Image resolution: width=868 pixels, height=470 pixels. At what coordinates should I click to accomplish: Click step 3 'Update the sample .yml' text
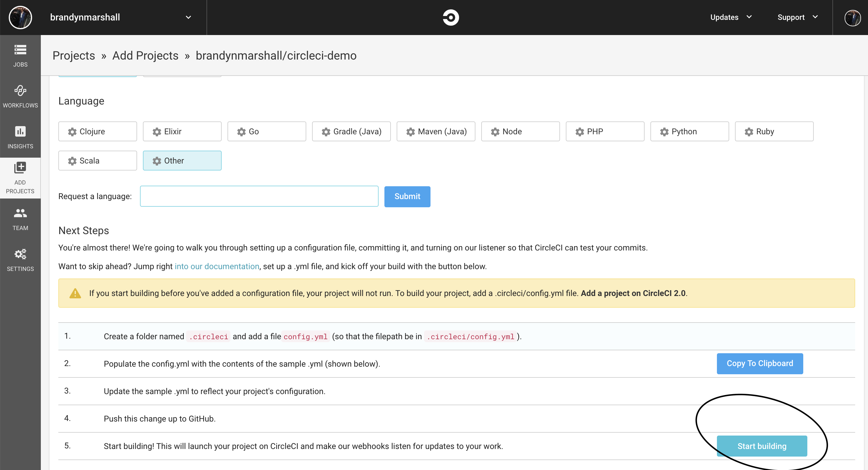(214, 391)
